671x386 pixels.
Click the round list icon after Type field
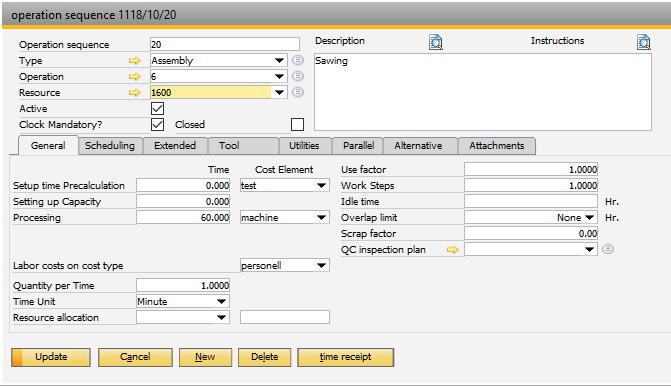click(x=298, y=60)
